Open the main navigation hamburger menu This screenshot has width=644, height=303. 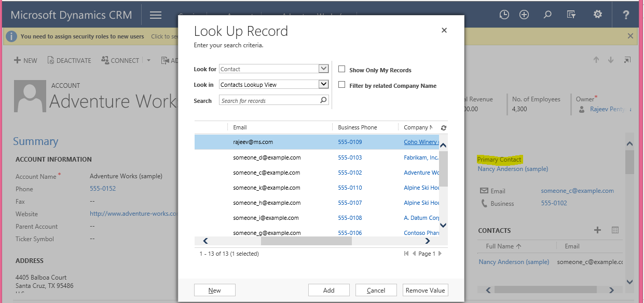(x=156, y=15)
